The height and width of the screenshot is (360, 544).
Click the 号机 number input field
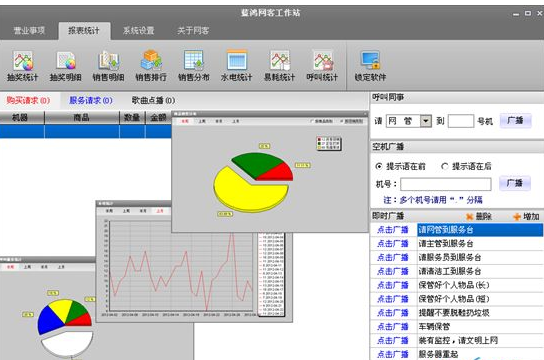point(461,121)
